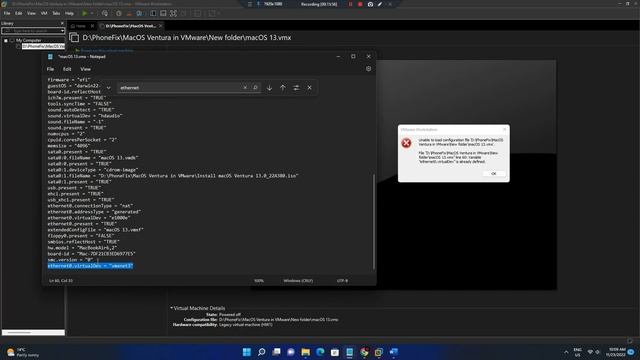Open Google Chrome from the taskbar
640x360 pixels.
coord(364,352)
